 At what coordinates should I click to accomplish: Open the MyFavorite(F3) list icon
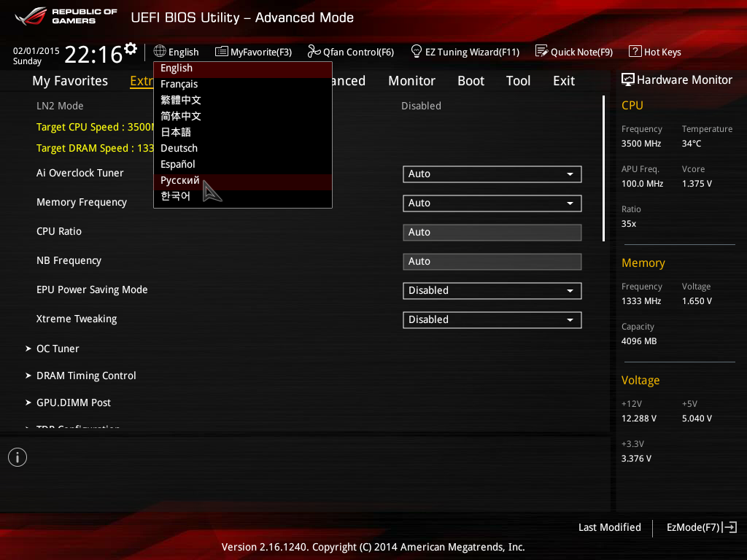click(222, 52)
